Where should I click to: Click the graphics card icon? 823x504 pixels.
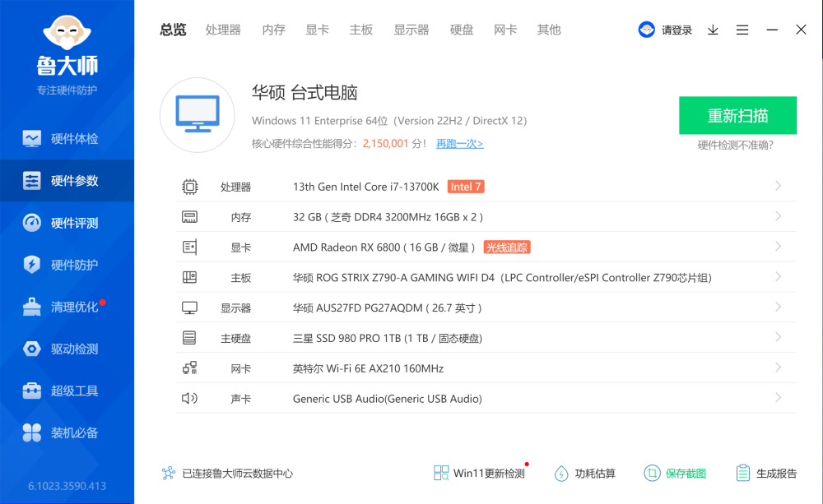190,247
